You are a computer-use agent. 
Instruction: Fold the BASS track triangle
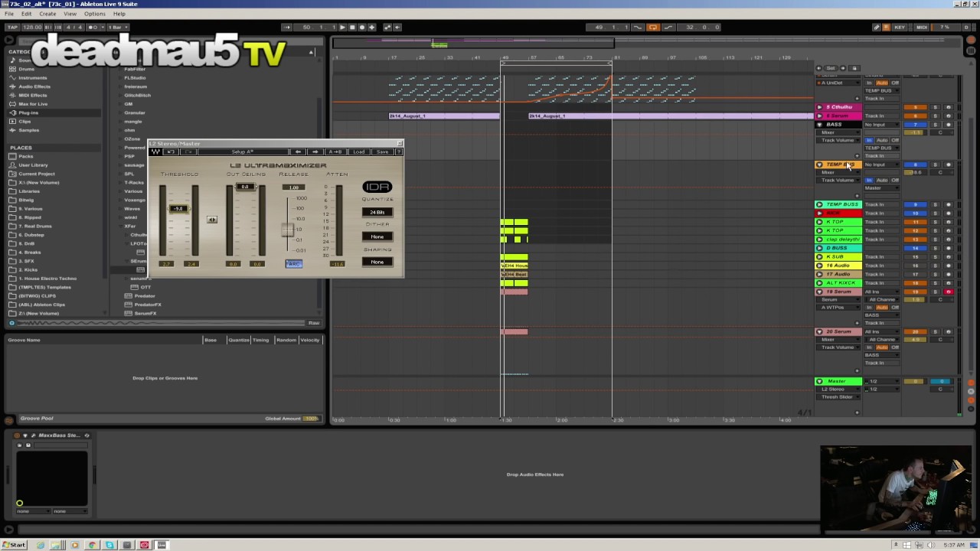[x=819, y=125]
